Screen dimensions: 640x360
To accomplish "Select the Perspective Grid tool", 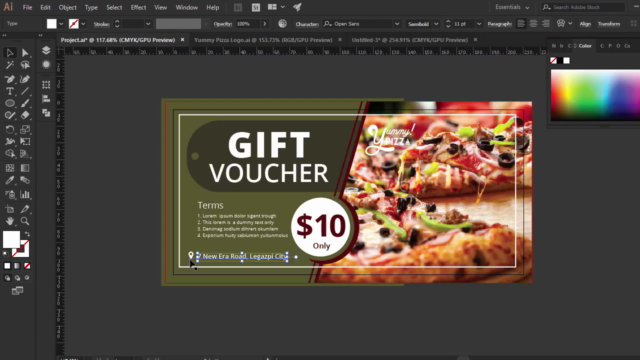I will (25, 154).
